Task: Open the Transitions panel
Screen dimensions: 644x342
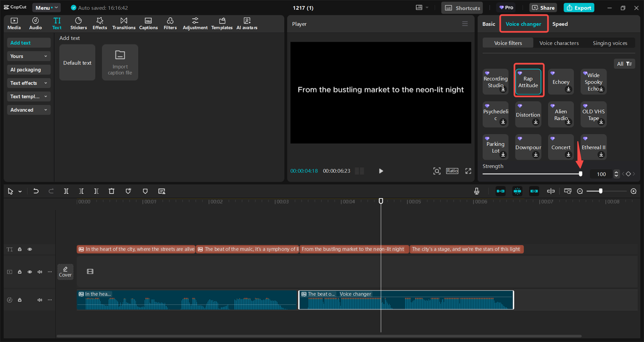Action: [124, 23]
